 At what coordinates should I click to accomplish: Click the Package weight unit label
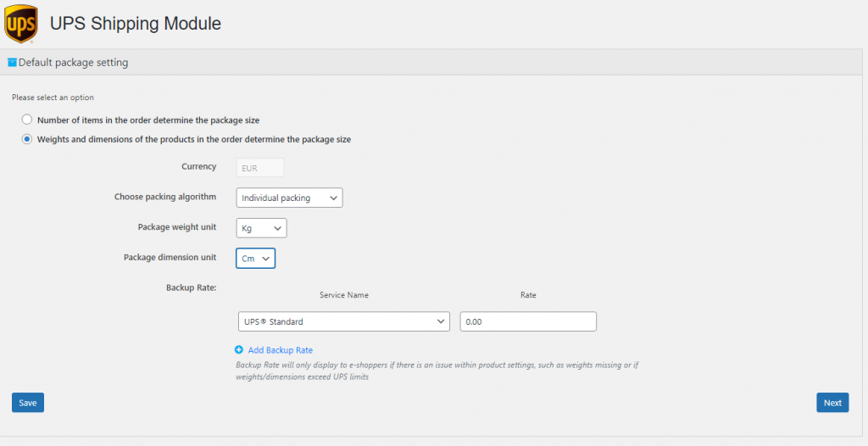(177, 227)
